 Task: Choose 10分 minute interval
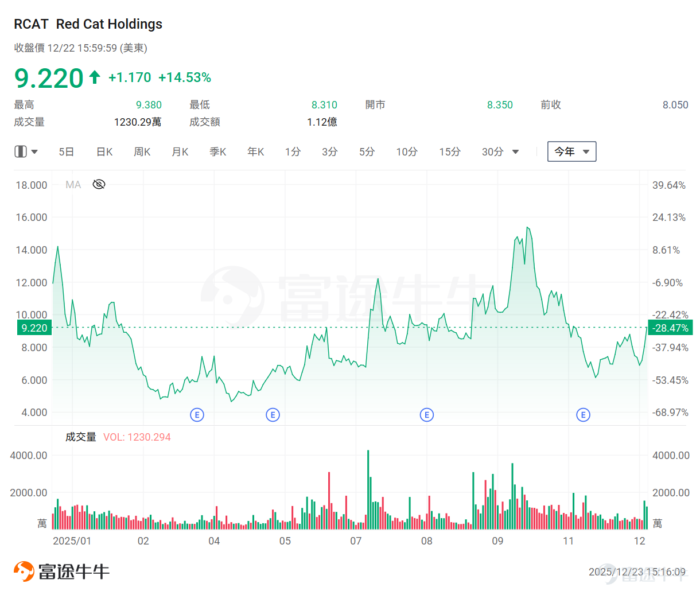[x=407, y=151]
